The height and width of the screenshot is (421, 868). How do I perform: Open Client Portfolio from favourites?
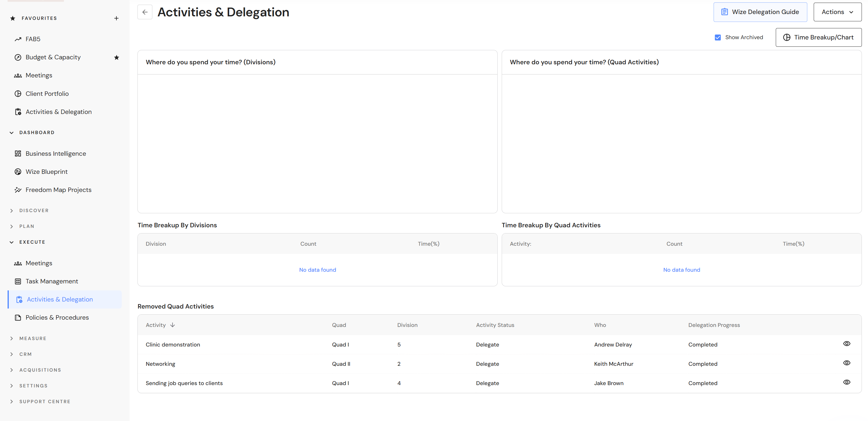pyautogui.click(x=47, y=94)
